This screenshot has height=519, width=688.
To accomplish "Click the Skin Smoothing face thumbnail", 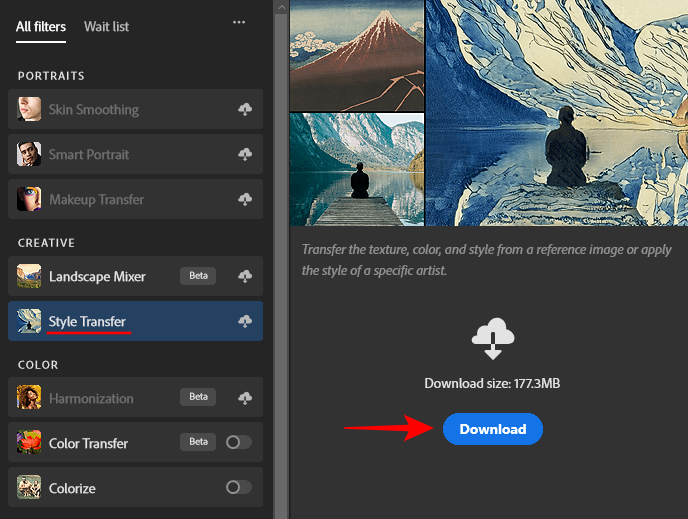I will tap(29, 109).
